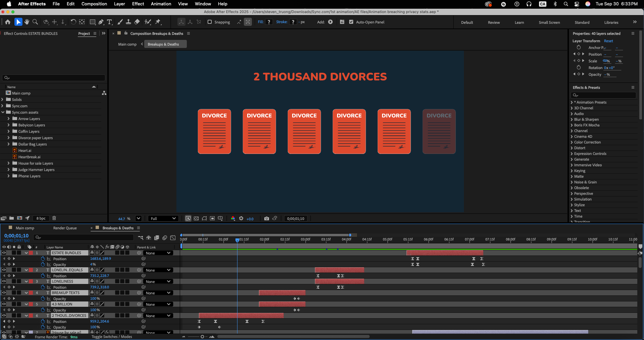Image resolution: width=644 pixels, height=340 pixels.
Task: Select the Roto Brush tool
Action: tap(148, 22)
